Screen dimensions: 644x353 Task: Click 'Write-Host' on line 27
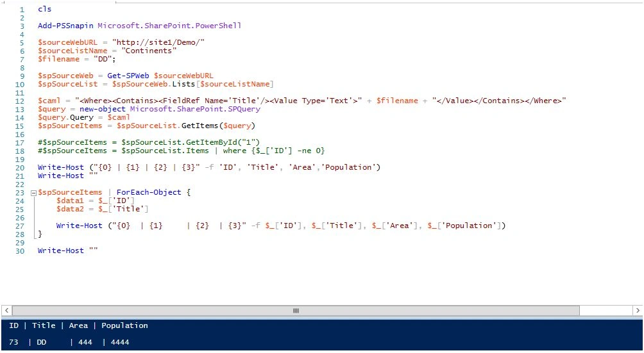pyautogui.click(x=79, y=226)
